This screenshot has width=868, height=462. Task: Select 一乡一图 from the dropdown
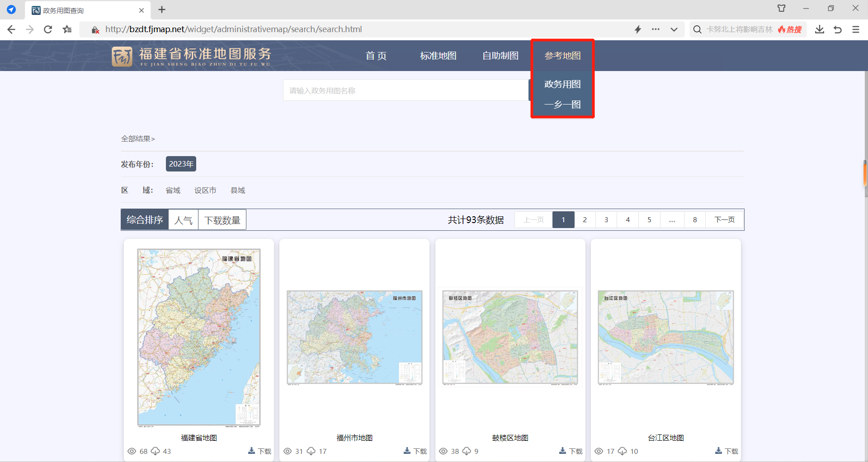pyautogui.click(x=562, y=105)
